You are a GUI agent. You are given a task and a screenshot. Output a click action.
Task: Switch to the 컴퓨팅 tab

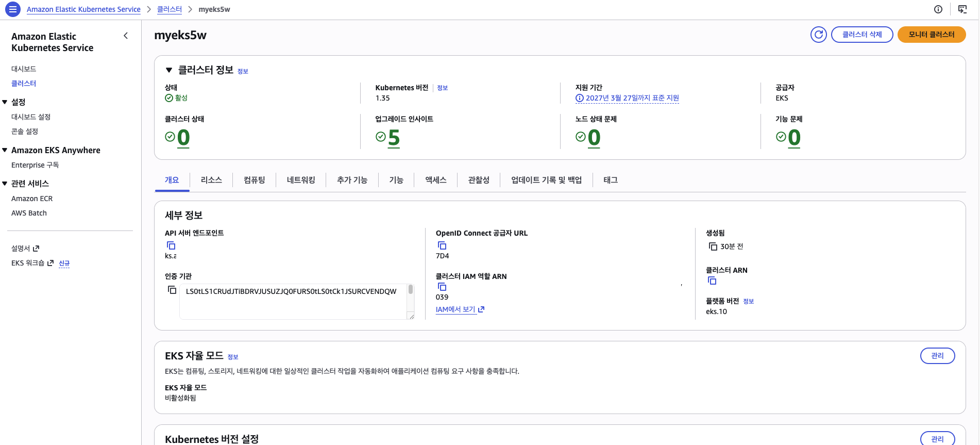254,180
